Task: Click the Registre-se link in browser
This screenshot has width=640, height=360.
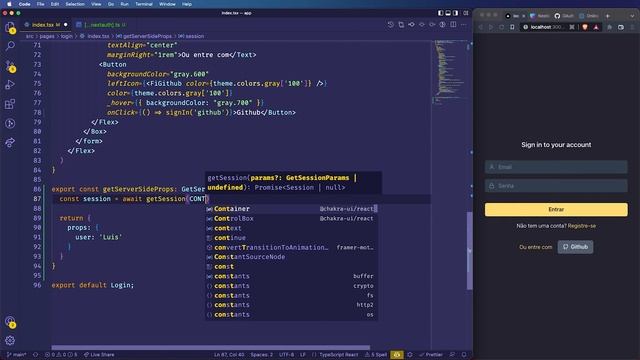Action: click(x=582, y=226)
